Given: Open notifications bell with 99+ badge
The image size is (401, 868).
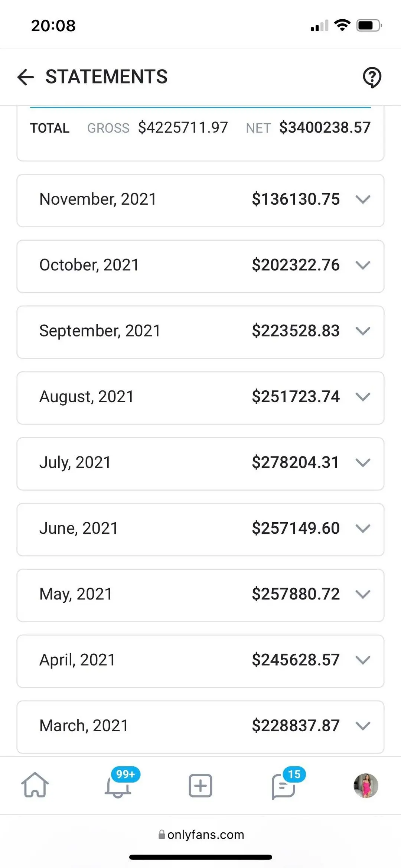Looking at the screenshot, I should click(118, 786).
